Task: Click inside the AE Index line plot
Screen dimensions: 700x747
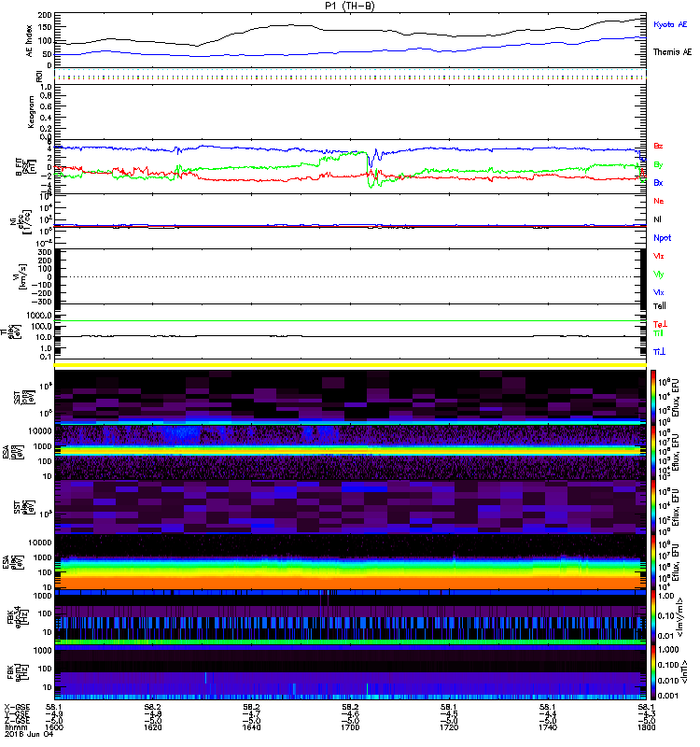Action: pyautogui.click(x=350, y=40)
